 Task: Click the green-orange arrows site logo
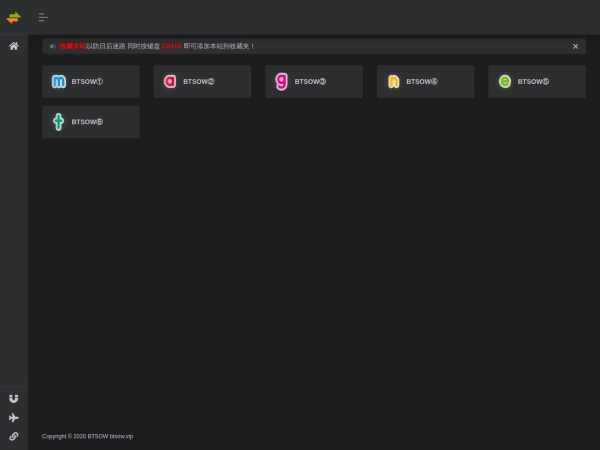[x=14, y=18]
